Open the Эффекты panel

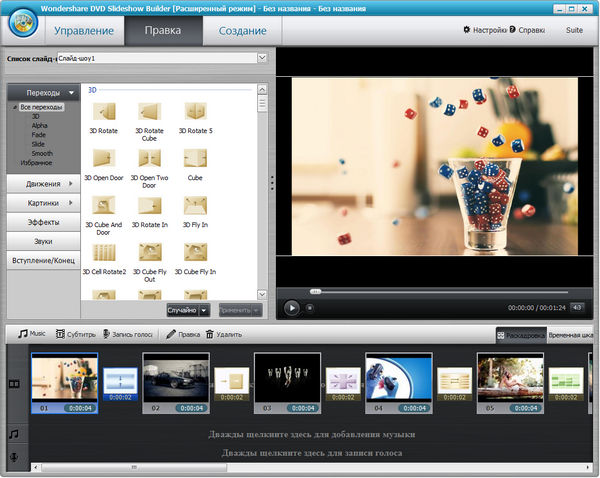pyautogui.click(x=43, y=222)
